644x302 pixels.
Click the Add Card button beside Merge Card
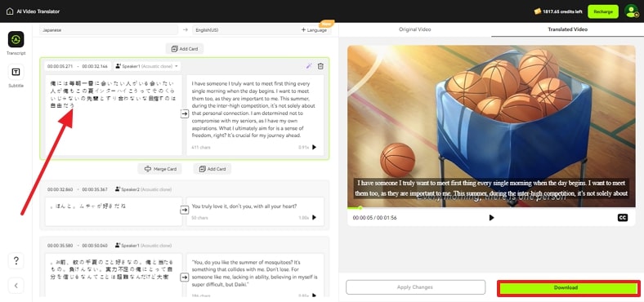click(x=212, y=169)
